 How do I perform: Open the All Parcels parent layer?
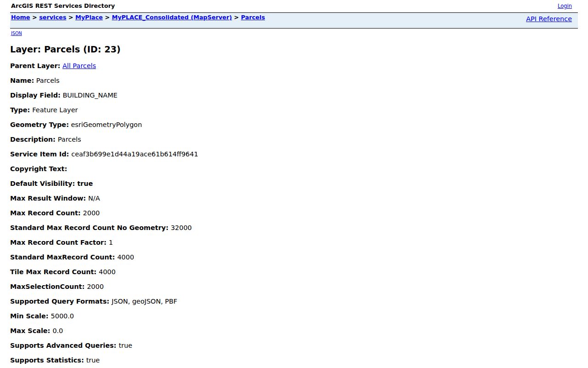point(79,66)
